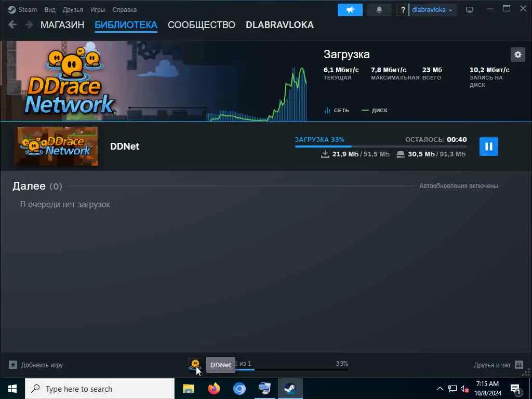This screenshot has width=532, height=399.
Task: Open the announcements megaphone button
Action: click(350, 10)
